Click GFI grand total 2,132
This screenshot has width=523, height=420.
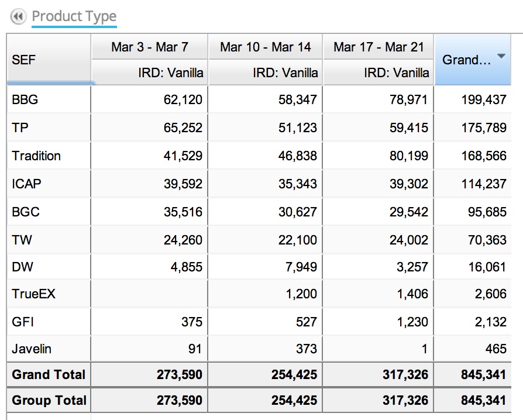pyautogui.click(x=491, y=322)
